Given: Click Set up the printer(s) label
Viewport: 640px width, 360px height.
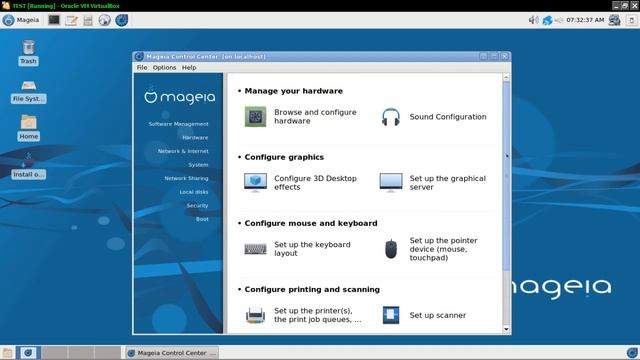Looking at the screenshot, I should click(x=318, y=315).
